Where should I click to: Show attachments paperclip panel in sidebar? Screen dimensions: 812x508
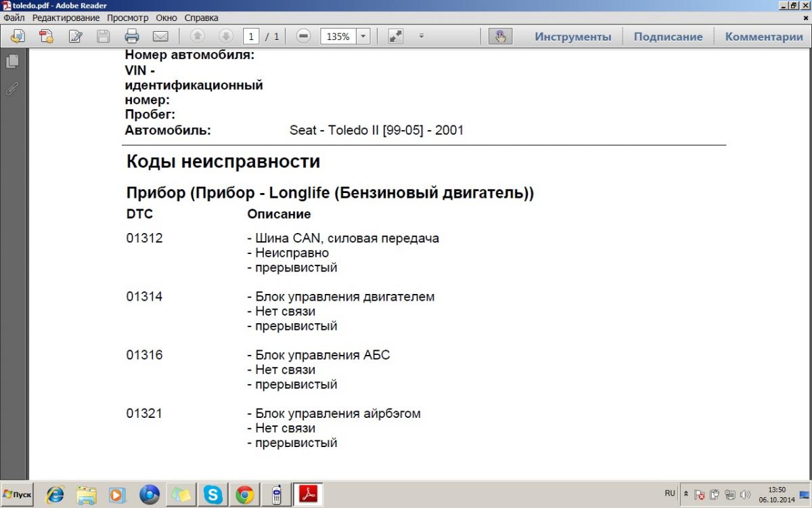[x=12, y=88]
